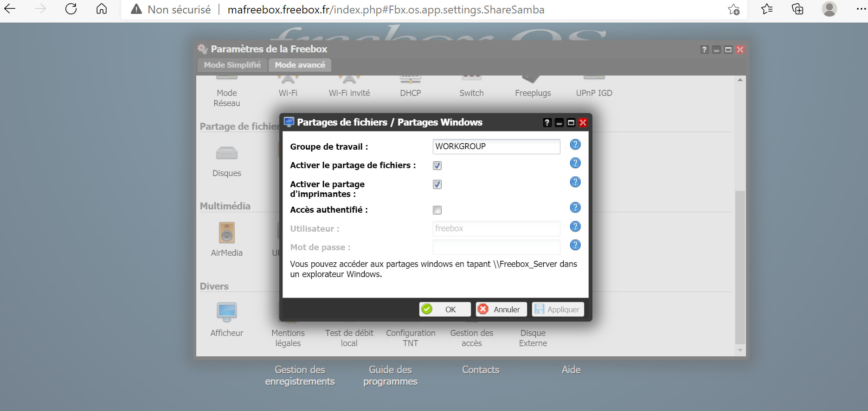Open Switch settings

tap(472, 93)
